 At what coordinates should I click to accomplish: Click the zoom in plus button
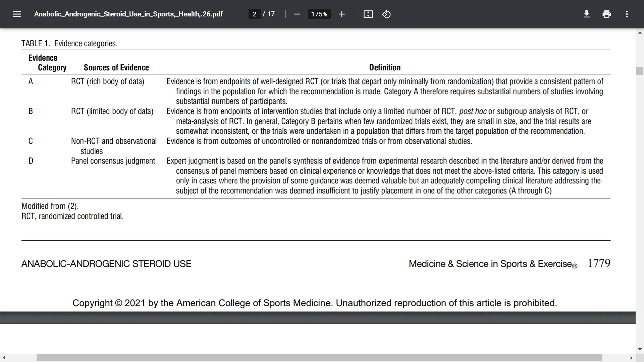pyautogui.click(x=341, y=14)
